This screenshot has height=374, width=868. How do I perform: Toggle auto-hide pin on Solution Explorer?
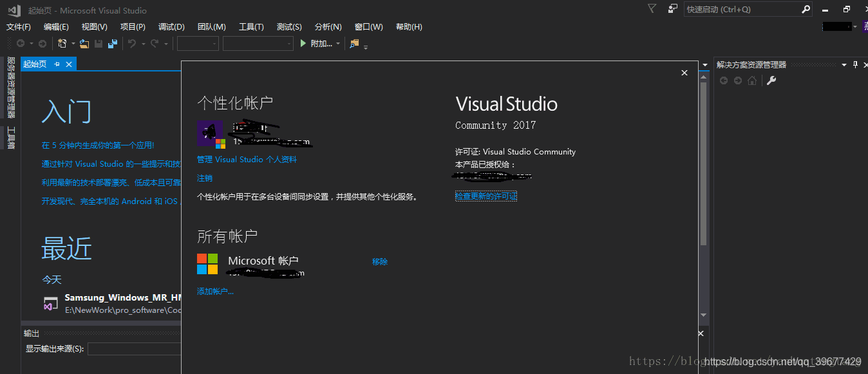856,64
